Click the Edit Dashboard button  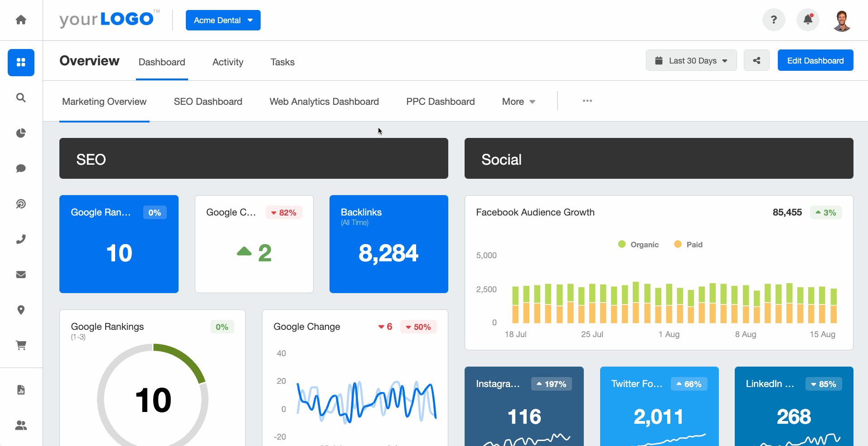click(815, 60)
